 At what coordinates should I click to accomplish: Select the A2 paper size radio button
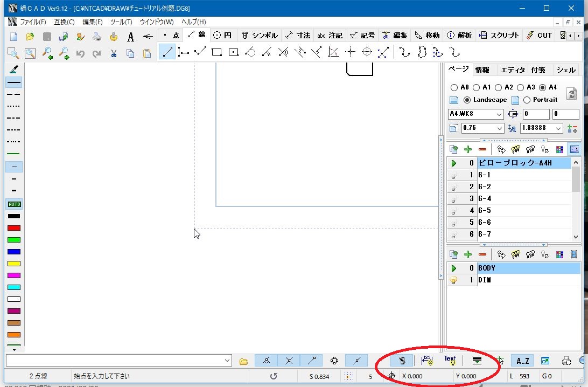(x=499, y=87)
